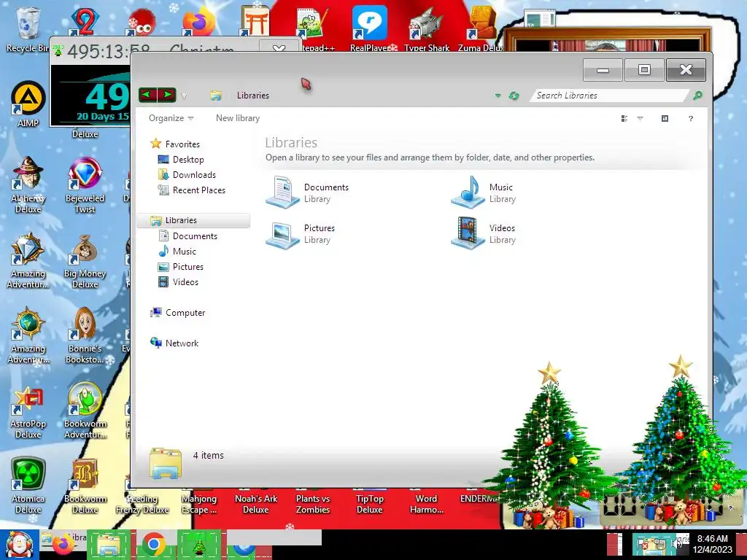Select Bookworm Deluxe shortcut
Image resolution: width=747 pixels, height=560 pixels.
pyautogui.click(x=85, y=486)
